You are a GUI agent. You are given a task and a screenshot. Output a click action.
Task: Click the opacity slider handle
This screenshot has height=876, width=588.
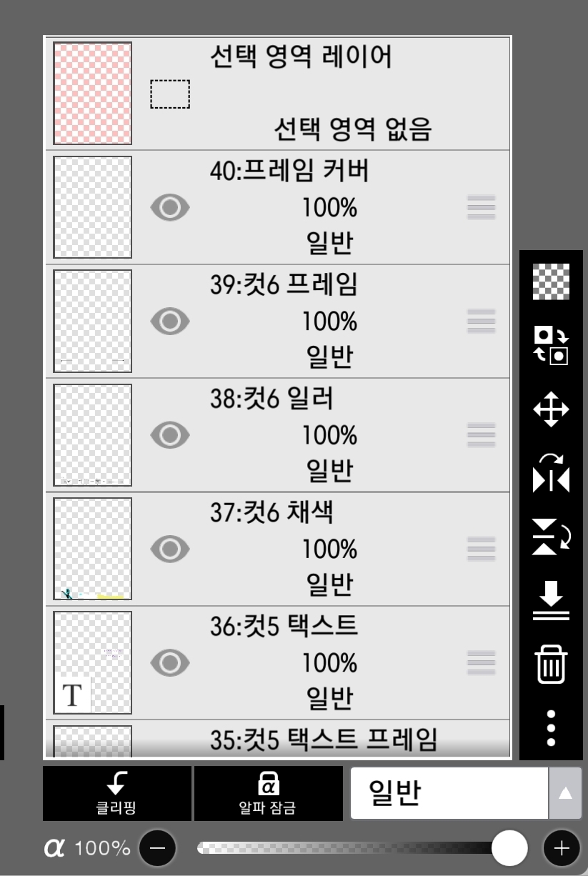pos(509,848)
